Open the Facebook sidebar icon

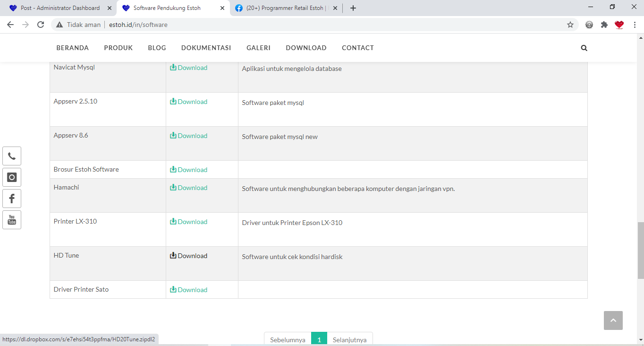pyautogui.click(x=12, y=199)
